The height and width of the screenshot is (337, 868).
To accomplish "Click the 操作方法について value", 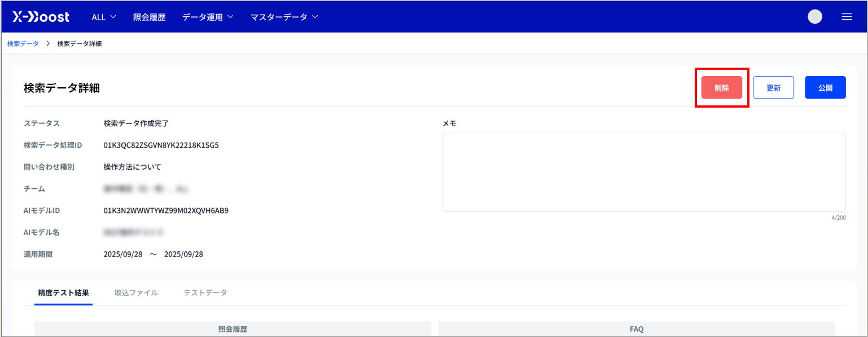I will click(x=132, y=167).
